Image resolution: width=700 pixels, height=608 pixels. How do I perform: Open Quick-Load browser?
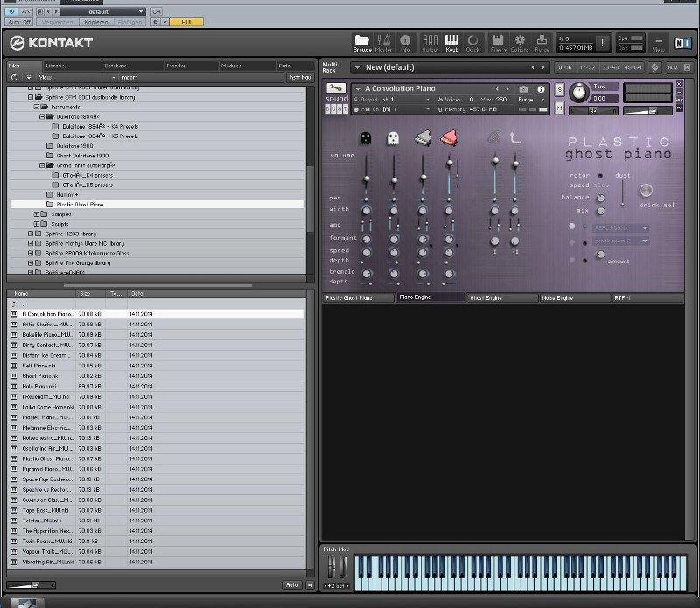click(472, 43)
